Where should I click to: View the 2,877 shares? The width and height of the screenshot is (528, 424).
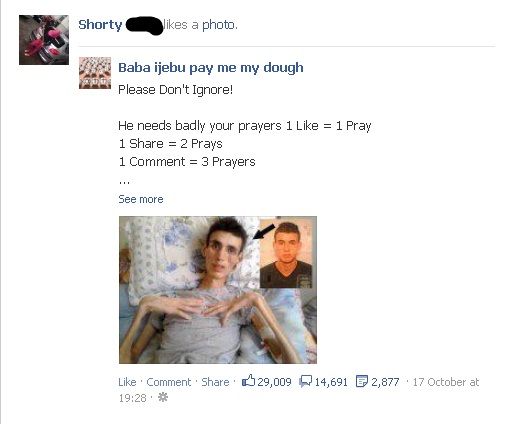(385, 382)
